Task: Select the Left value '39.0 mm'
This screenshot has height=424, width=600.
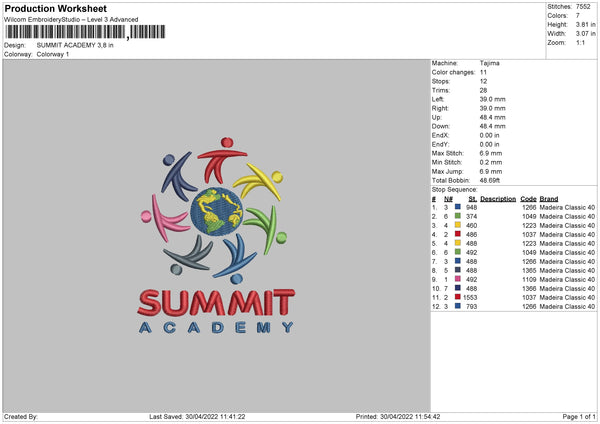Action: (x=492, y=99)
